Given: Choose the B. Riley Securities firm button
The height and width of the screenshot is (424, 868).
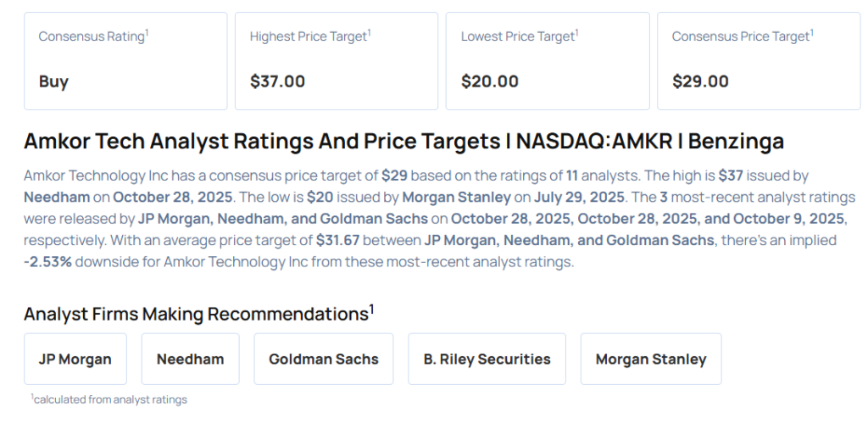Looking at the screenshot, I should pos(487,359).
